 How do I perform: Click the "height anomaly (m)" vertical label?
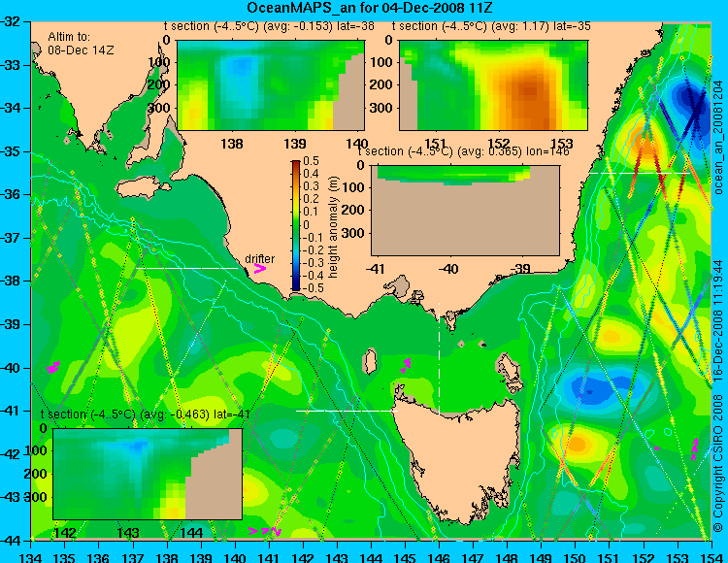point(333,227)
